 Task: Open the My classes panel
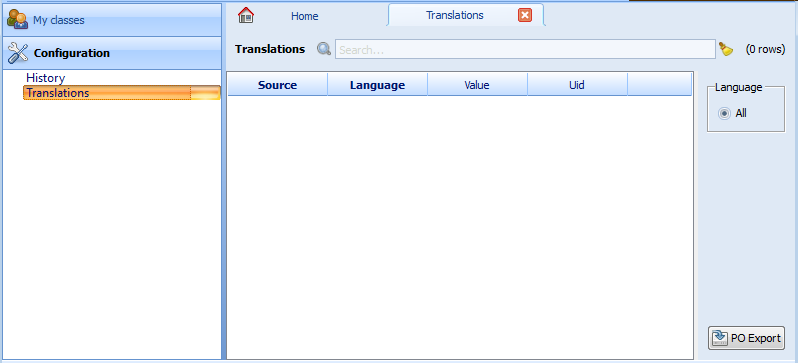click(x=112, y=20)
